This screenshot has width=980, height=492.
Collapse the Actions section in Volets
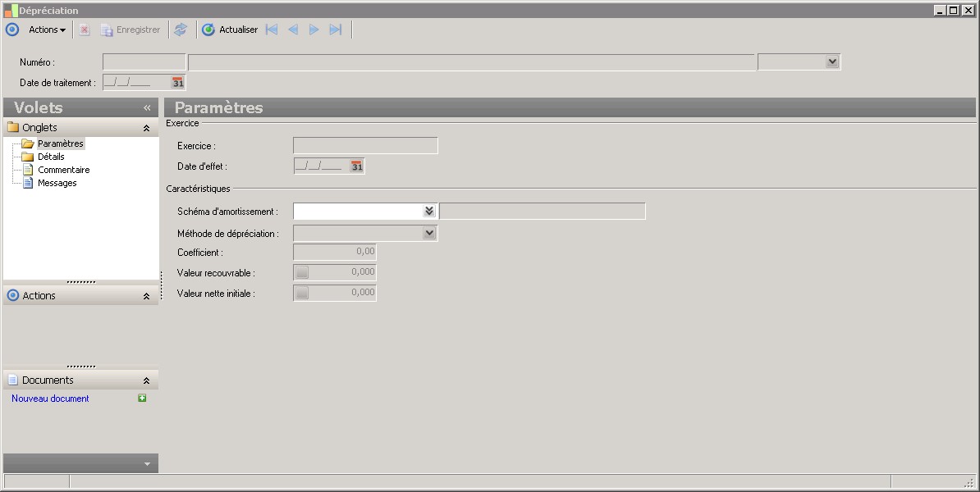click(146, 296)
